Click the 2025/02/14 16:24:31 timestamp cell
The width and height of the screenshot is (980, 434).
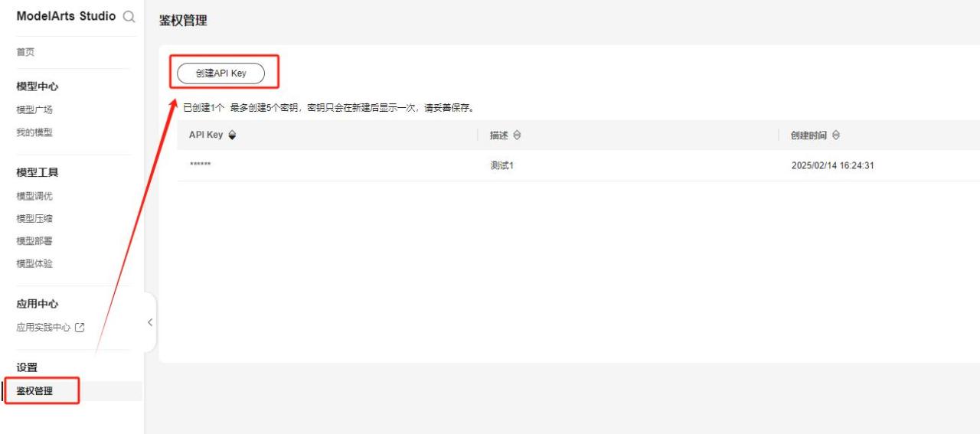832,165
